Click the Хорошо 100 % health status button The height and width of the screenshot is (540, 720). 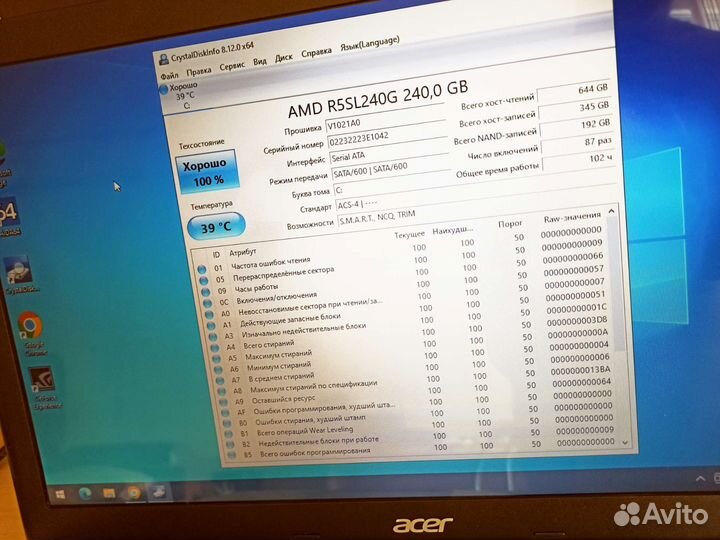coord(207,170)
